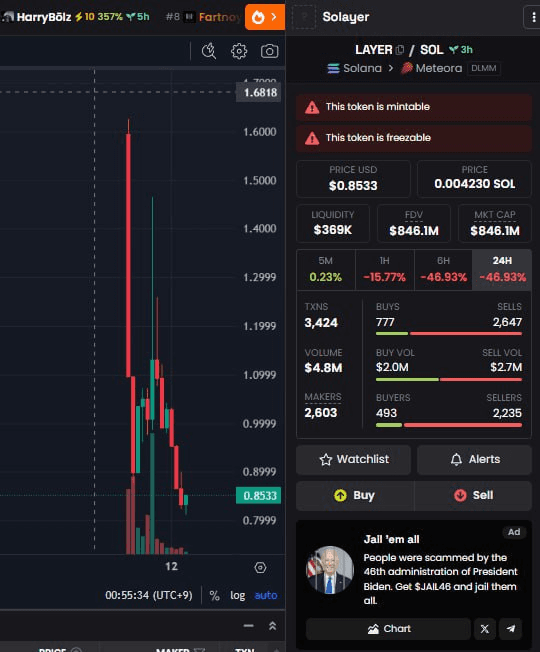Select the Meteora DEX link
540x652 pixels.
[x=432, y=68]
